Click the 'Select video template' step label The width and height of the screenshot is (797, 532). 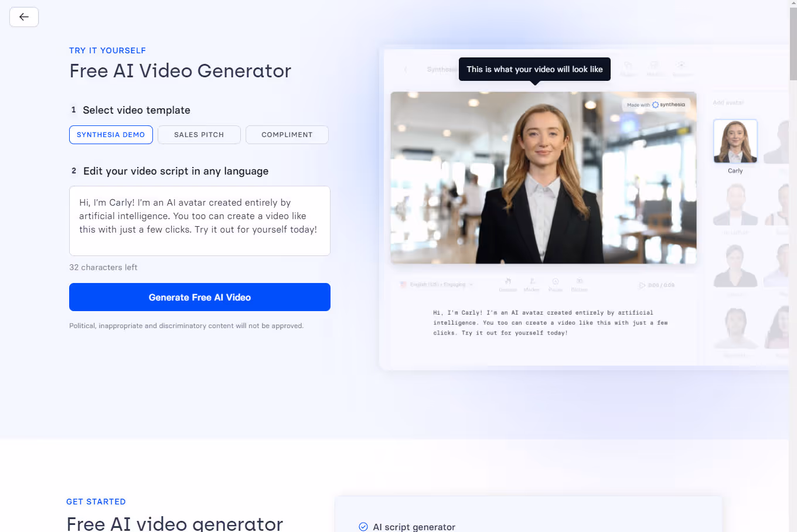pyautogui.click(x=137, y=110)
